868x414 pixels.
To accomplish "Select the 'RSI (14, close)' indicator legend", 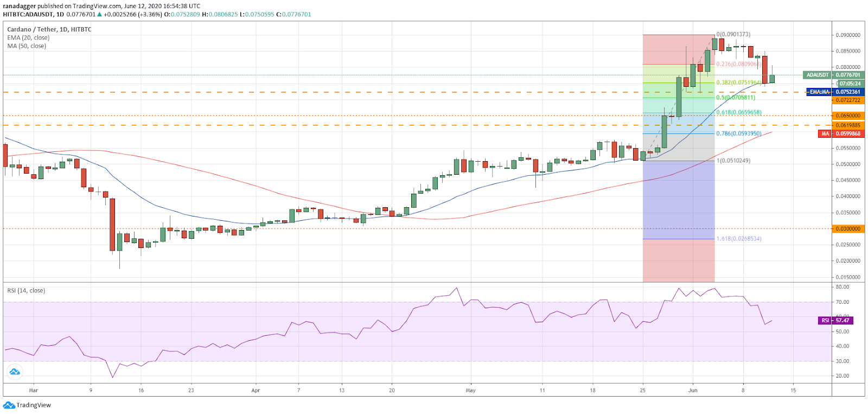I will pyautogui.click(x=26, y=291).
